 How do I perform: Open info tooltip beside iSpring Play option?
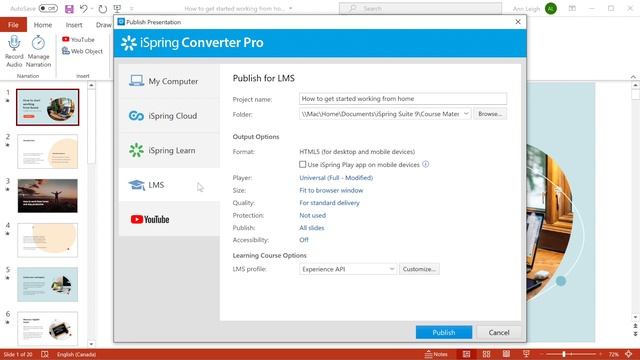(425, 164)
